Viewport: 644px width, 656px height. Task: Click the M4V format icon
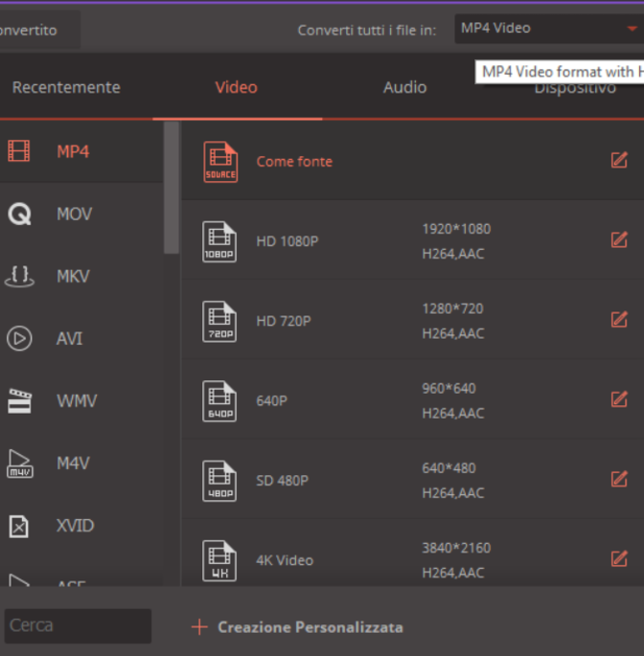[20, 464]
